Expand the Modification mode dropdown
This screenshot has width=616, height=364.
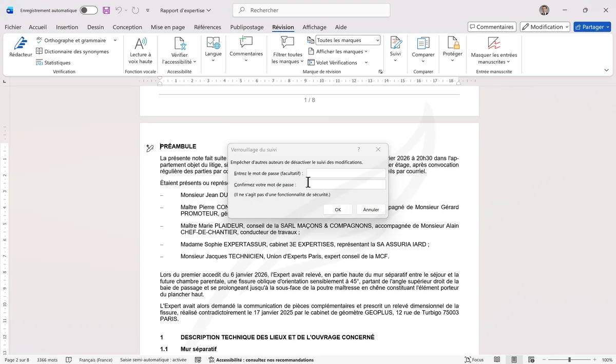click(545, 27)
